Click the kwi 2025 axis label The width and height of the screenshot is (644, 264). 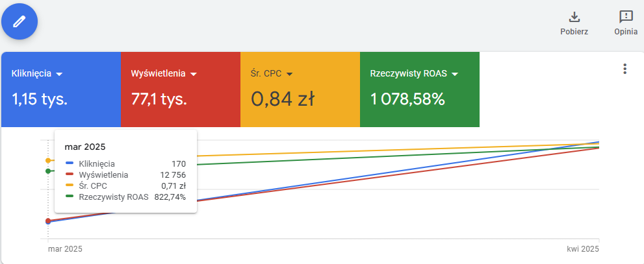(582, 249)
